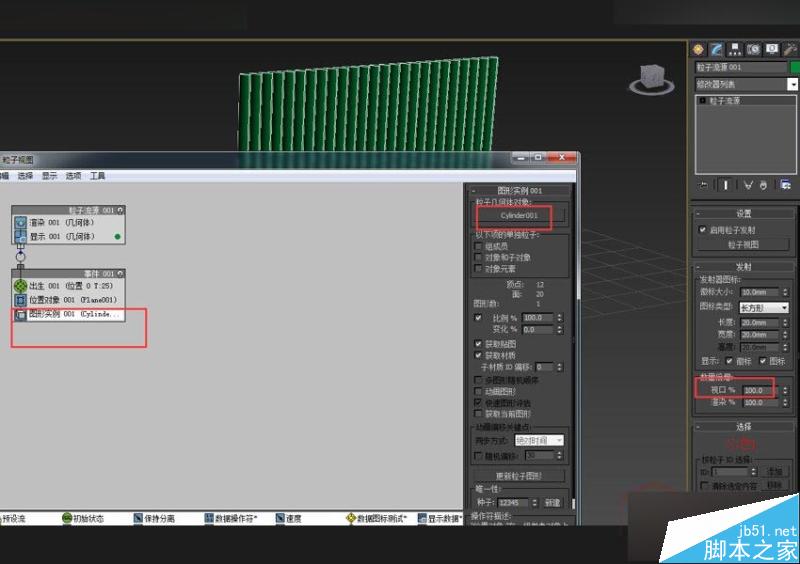This screenshot has width=800, height=564.
Task: Enable 动画图形 checkbox
Action: point(478,391)
